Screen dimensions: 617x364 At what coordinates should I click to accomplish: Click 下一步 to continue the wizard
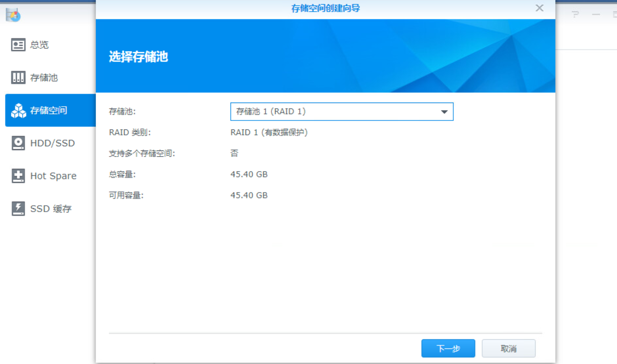(448, 348)
